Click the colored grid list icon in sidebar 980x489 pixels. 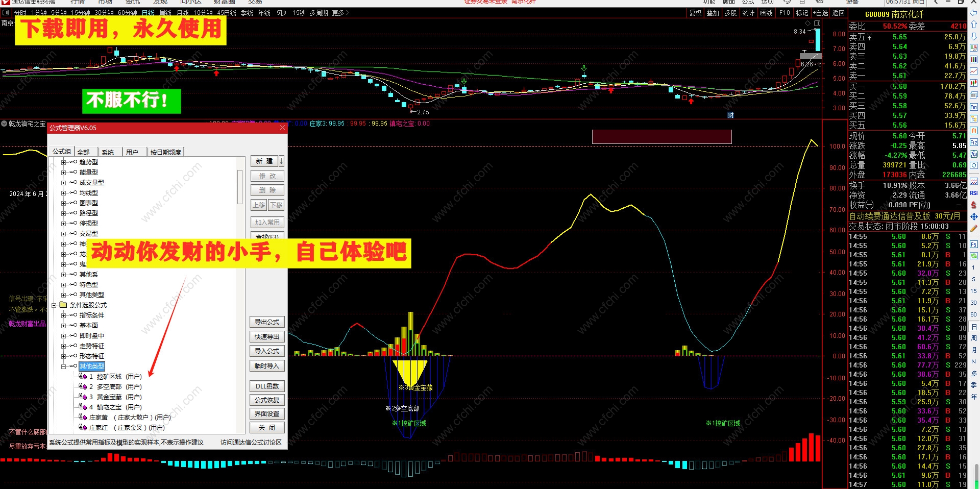[974, 60]
